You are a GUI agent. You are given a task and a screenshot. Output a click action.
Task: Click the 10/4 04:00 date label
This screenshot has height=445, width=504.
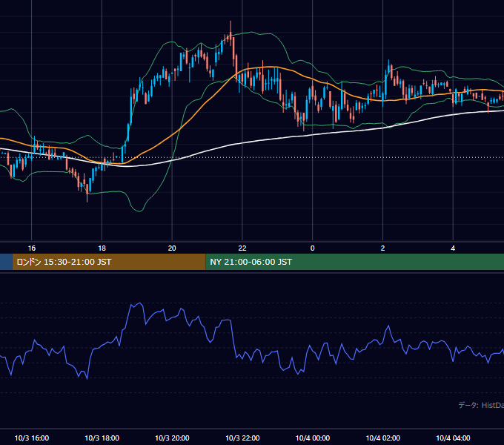click(x=453, y=438)
